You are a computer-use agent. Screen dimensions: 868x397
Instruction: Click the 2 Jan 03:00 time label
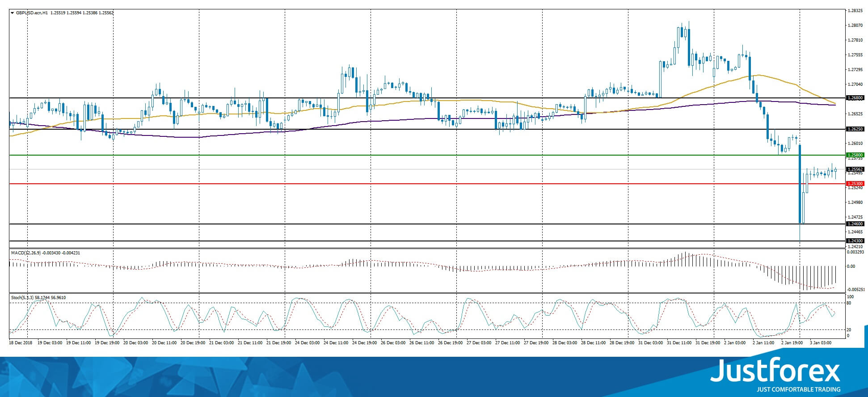[x=735, y=343]
